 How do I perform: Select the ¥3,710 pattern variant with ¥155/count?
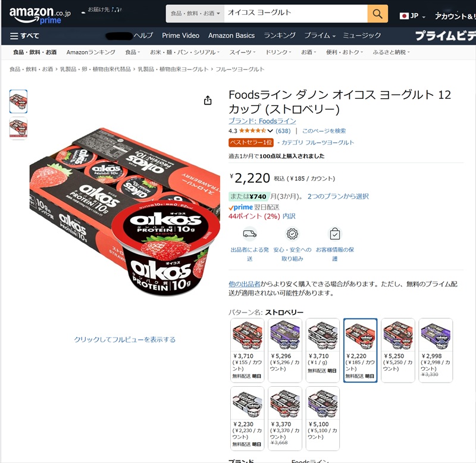(x=248, y=350)
